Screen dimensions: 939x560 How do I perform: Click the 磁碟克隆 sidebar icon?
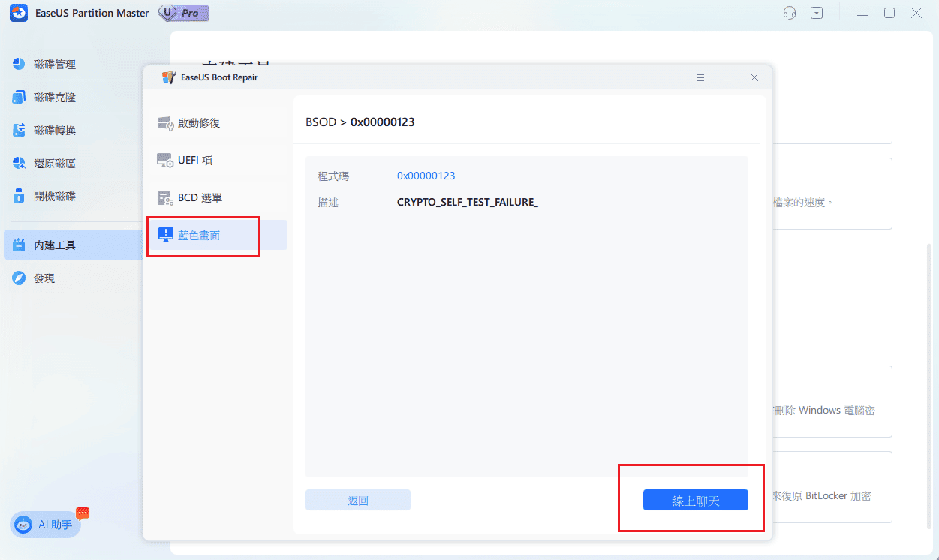click(x=20, y=98)
